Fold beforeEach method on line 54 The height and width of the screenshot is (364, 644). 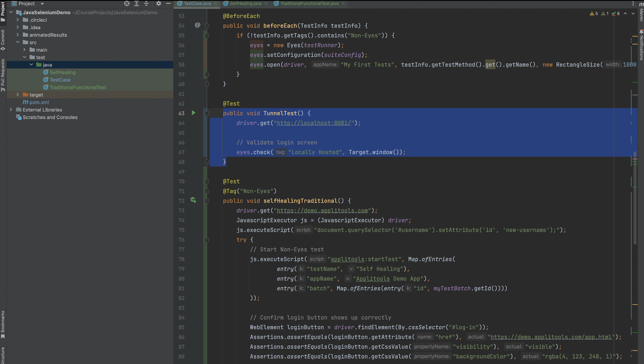click(x=207, y=26)
